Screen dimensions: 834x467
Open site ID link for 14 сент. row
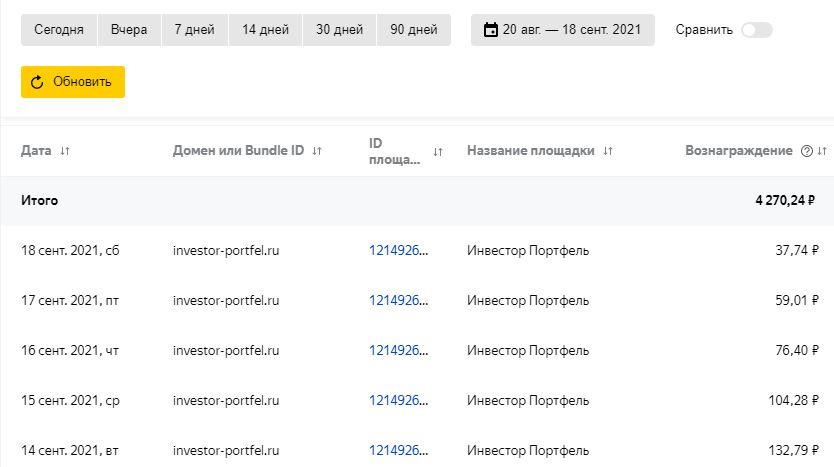click(x=398, y=451)
